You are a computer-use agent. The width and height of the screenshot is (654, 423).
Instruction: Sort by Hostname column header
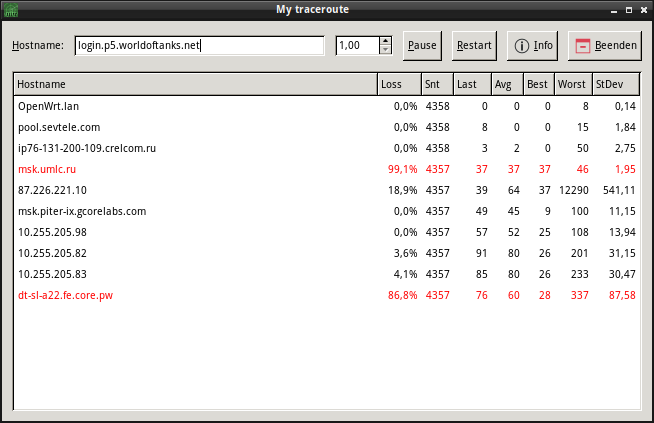pyautogui.click(x=196, y=84)
